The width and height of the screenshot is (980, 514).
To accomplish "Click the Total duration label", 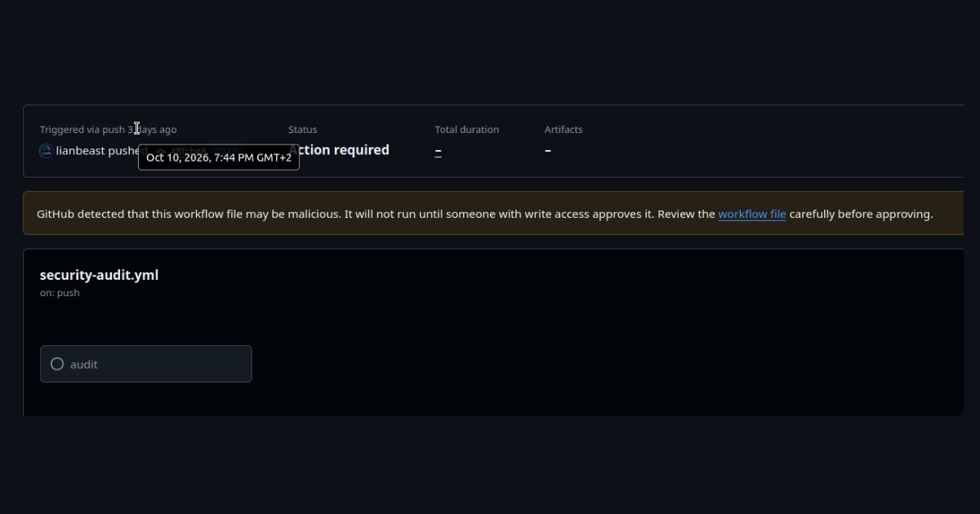I will pos(467,130).
